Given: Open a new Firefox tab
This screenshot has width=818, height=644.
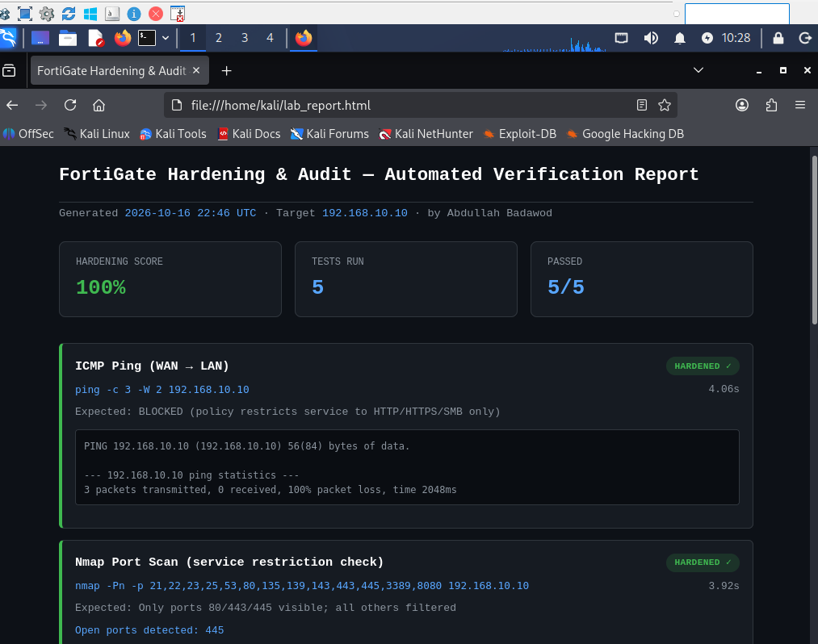Looking at the screenshot, I should [x=226, y=71].
